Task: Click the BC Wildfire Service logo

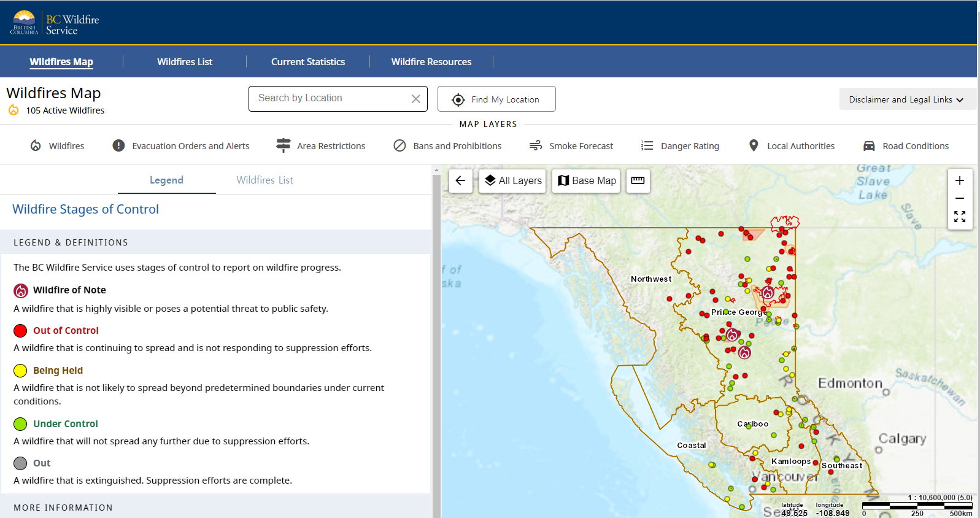Action: click(55, 23)
